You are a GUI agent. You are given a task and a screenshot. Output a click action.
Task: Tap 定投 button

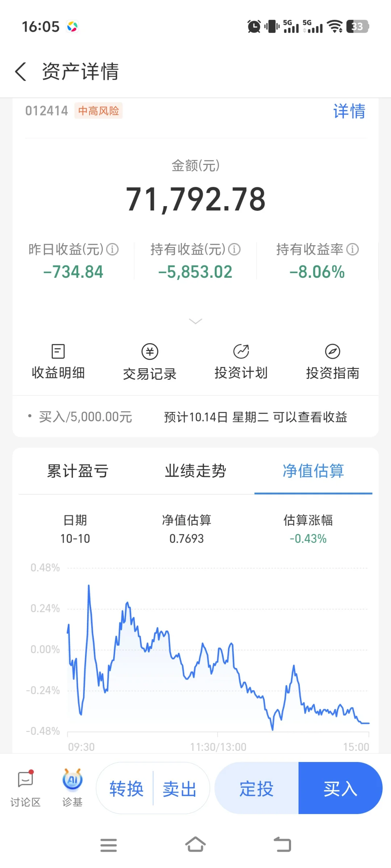pyautogui.click(x=257, y=788)
